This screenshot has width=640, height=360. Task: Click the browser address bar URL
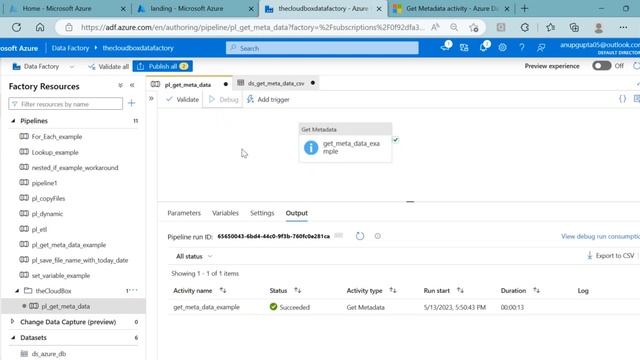pyautogui.click(x=252, y=27)
